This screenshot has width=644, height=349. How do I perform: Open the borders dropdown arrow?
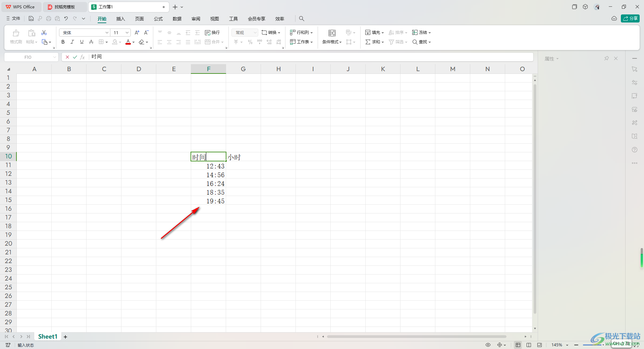[107, 42]
